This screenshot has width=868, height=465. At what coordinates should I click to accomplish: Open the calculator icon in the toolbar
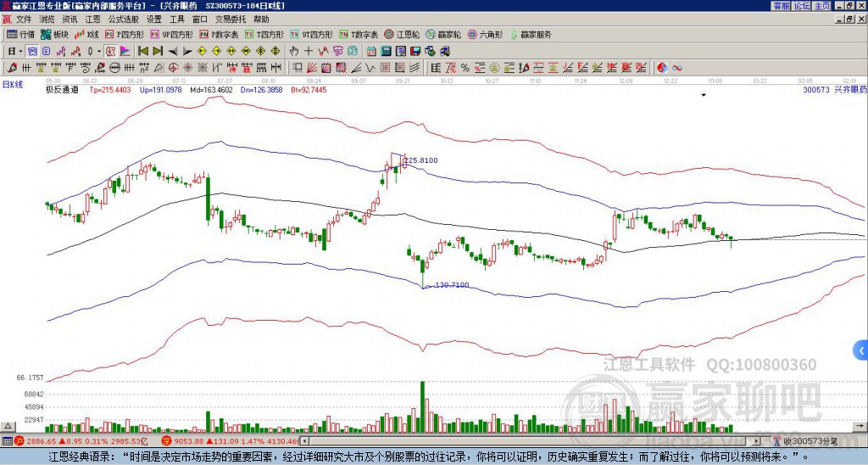pos(387,51)
